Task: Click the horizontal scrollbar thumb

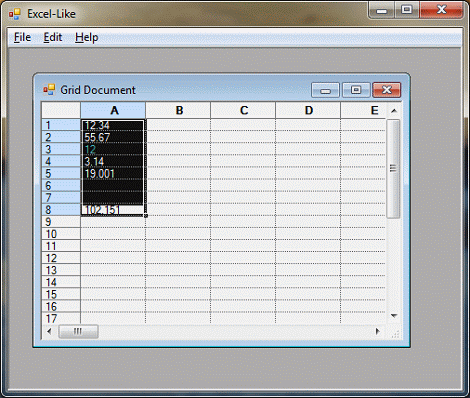Action: coord(78,331)
